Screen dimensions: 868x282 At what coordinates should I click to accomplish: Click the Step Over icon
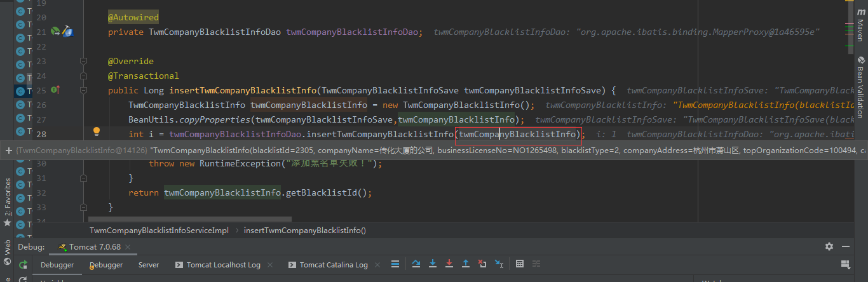pyautogui.click(x=416, y=264)
